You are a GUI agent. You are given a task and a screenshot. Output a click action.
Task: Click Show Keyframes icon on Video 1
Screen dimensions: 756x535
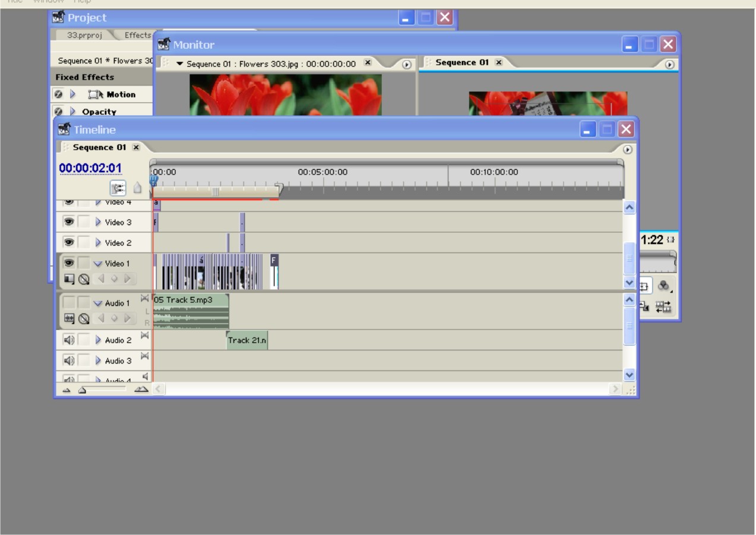click(84, 278)
